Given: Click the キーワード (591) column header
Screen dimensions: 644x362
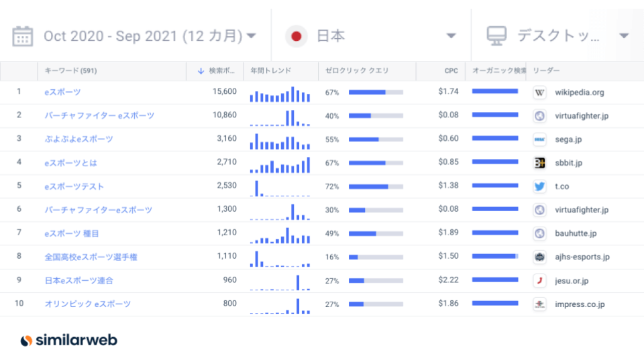Looking at the screenshot, I should pyautogui.click(x=71, y=70).
